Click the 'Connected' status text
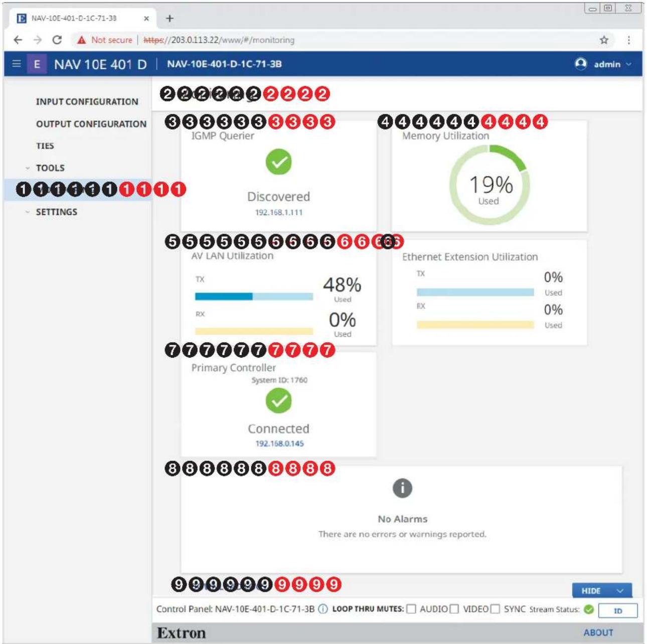The width and height of the screenshot is (647, 644). click(x=278, y=429)
